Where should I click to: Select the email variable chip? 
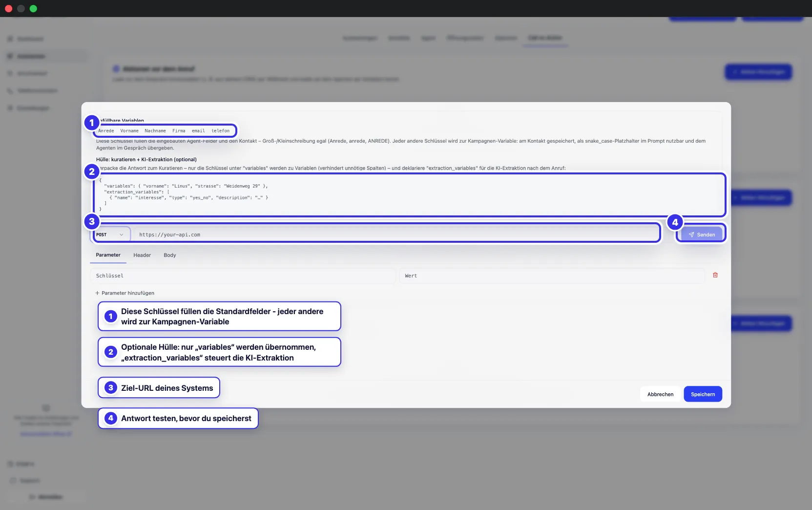click(198, 131)
